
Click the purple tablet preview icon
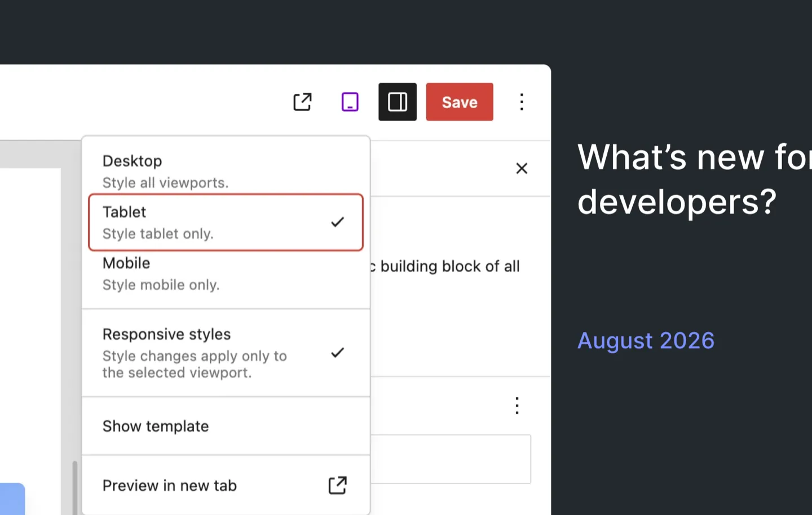(350, 102)
